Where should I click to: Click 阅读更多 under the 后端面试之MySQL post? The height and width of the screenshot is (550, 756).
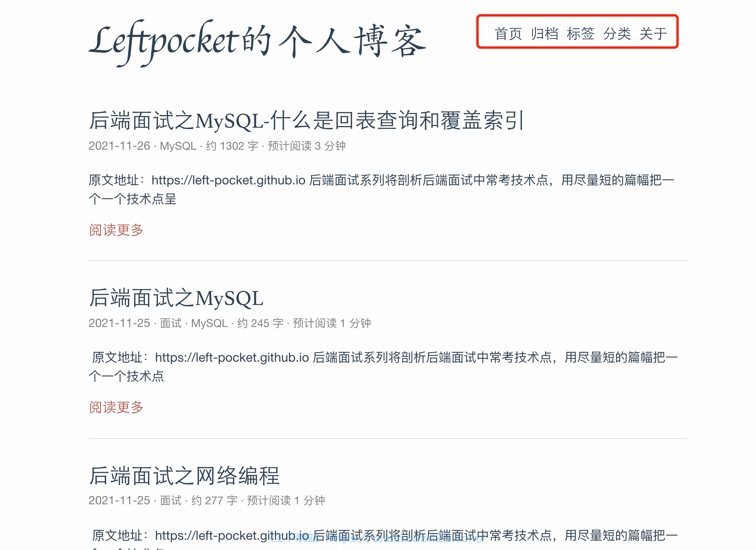tap(116, 407)
